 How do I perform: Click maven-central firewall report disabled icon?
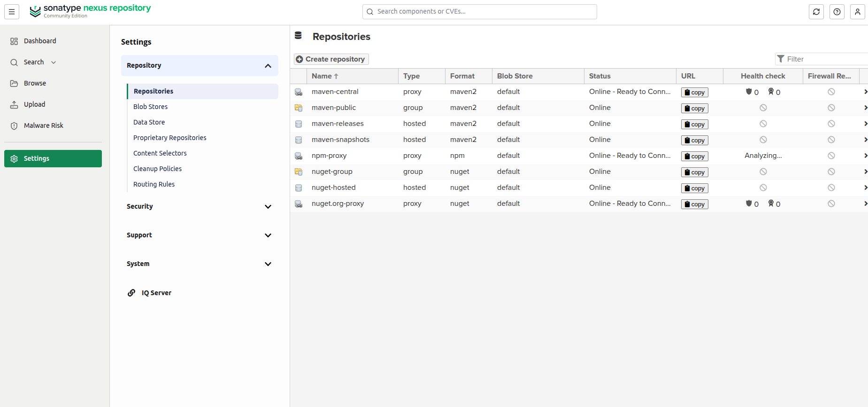point(831,92)
